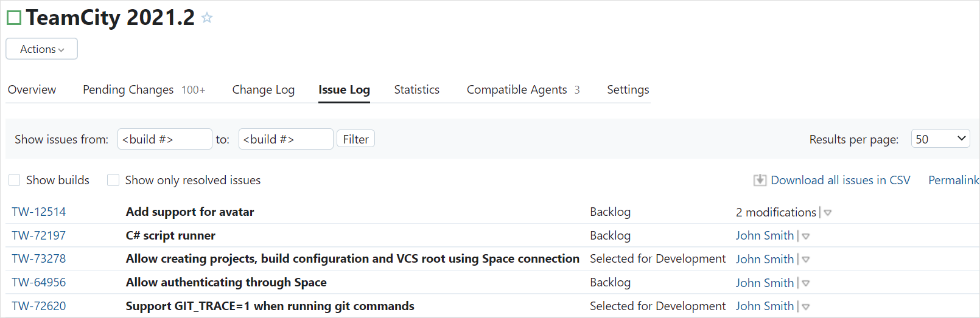Open changes arrow for TW-72620 John Smith
Viewport: 980px width, 318px height.
coord(806,307)
